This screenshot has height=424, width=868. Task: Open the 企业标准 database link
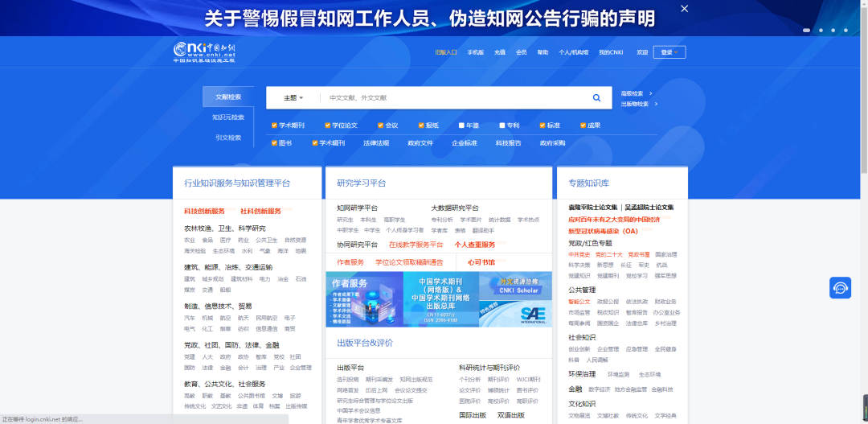pyautogui.click(x=465, y=143)
